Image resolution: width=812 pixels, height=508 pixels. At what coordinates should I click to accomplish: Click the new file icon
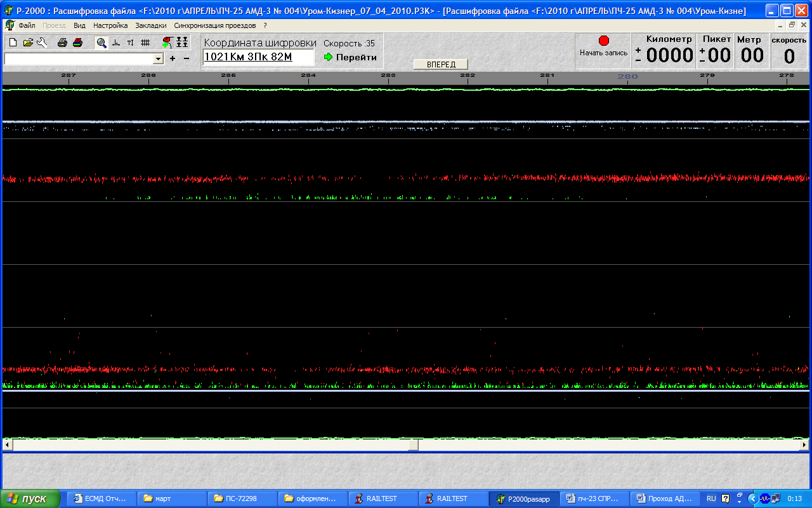pos(13,43)
